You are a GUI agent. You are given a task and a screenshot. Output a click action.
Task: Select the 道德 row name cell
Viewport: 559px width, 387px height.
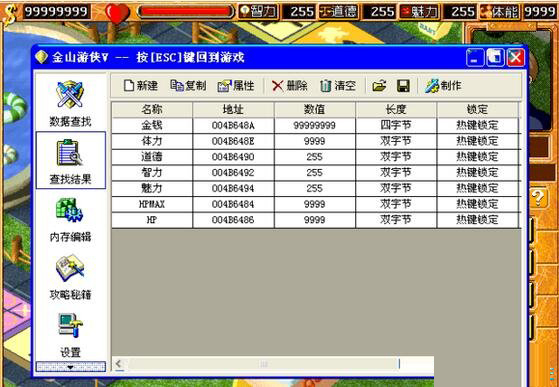click(152, 157)
